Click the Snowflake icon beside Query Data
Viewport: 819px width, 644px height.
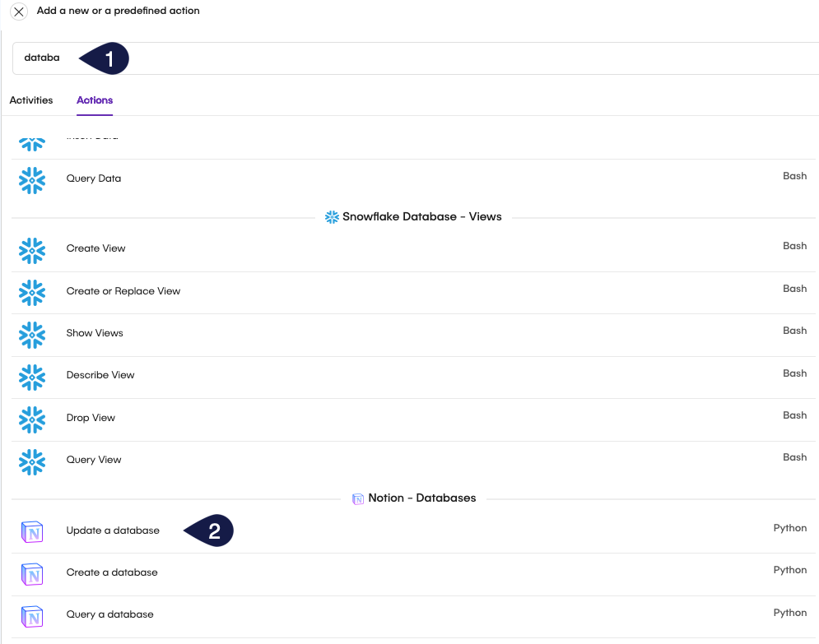(x=32, y=179)
